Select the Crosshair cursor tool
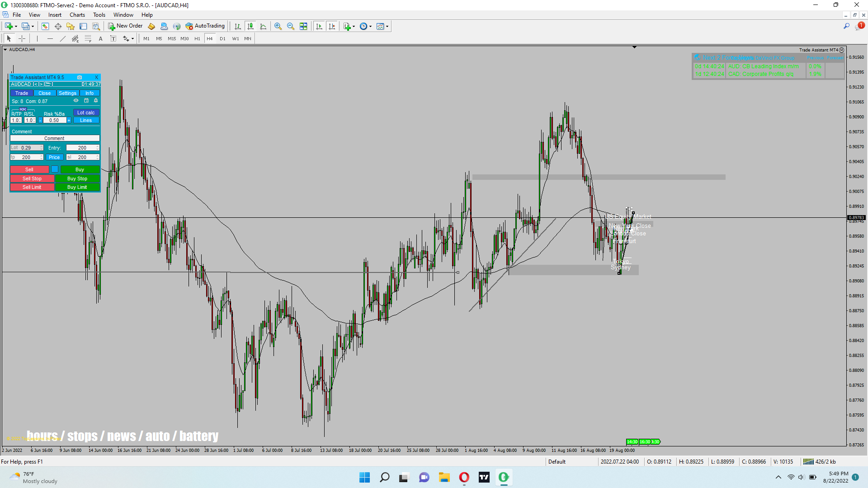 click(22, 38)
